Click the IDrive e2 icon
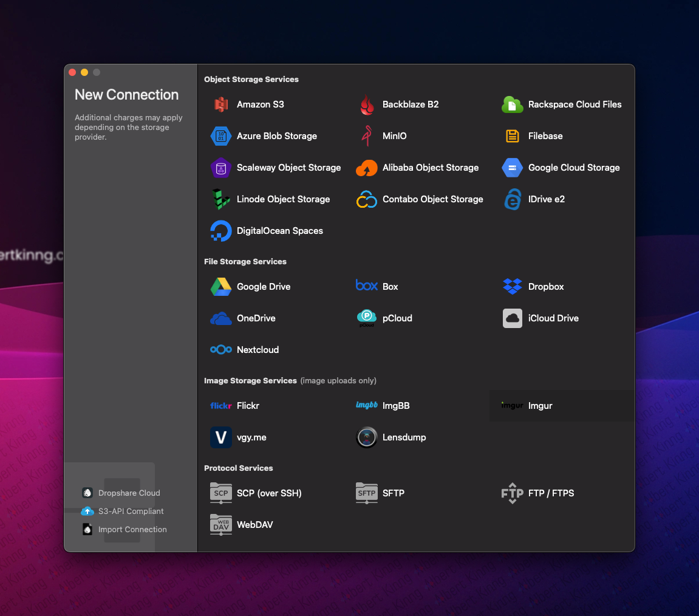This screenshot has height=616, width=699. coord(512,199)
